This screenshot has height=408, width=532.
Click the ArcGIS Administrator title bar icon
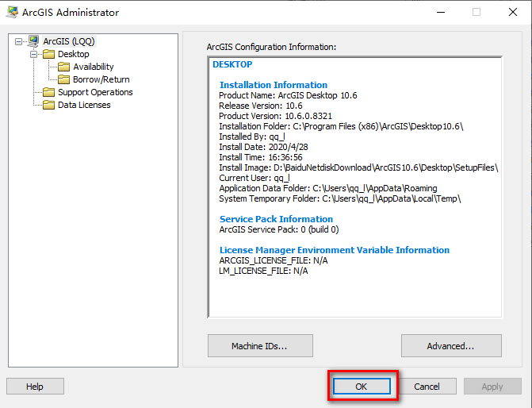coord(13,12)
